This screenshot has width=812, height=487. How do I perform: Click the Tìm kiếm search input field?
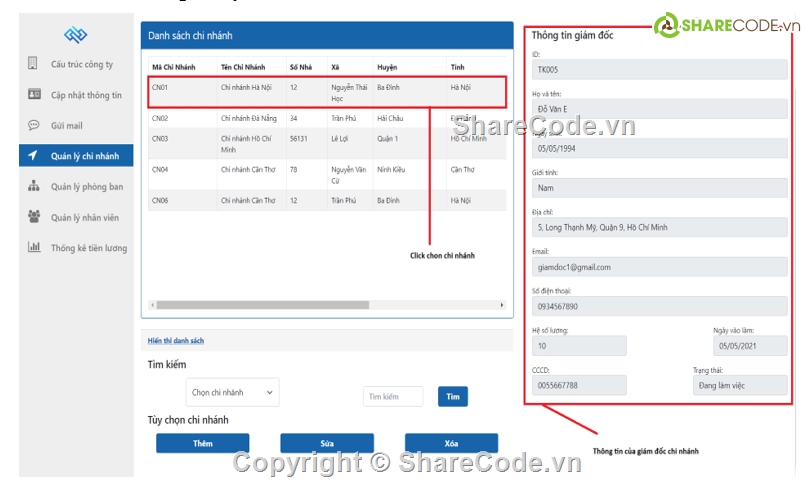click(x=393, y=397)
